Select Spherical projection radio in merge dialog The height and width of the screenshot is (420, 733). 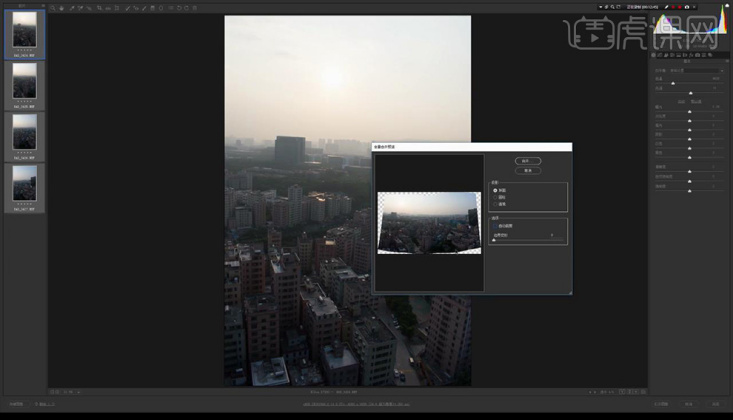tap(495, 190)
